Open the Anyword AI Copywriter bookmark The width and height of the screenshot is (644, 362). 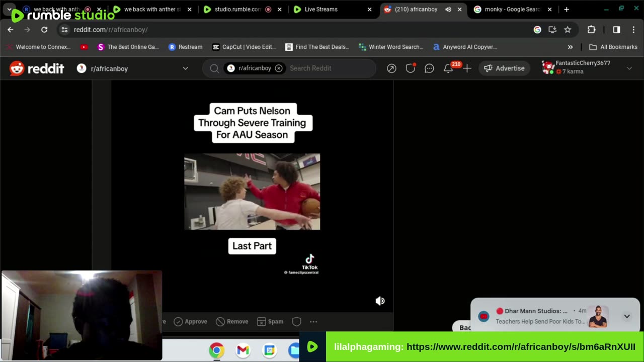[465, 47]
